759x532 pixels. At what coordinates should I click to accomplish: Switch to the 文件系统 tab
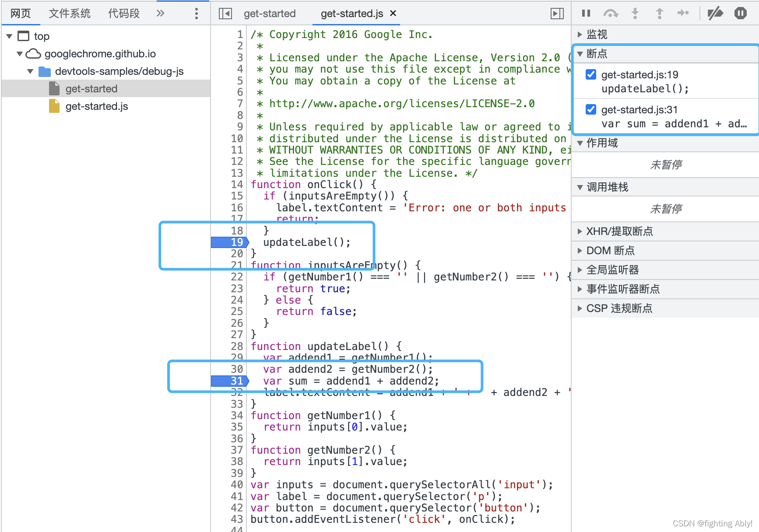point(70,14)
